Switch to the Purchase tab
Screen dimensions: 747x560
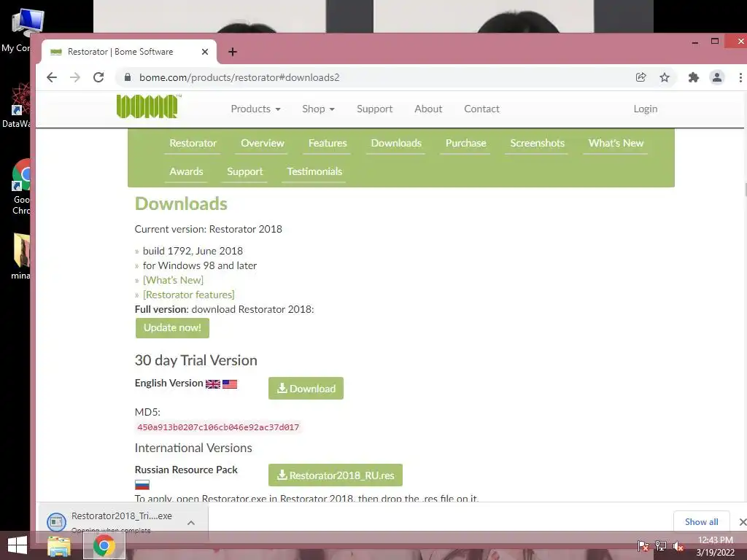tap(465, 144)
